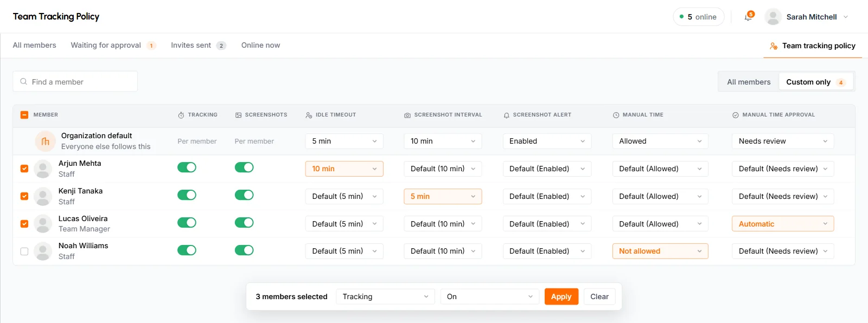The width and height of the screenshot is (868, 323).
Task: Apply bulk change to selected members
Action: point(561,296)
